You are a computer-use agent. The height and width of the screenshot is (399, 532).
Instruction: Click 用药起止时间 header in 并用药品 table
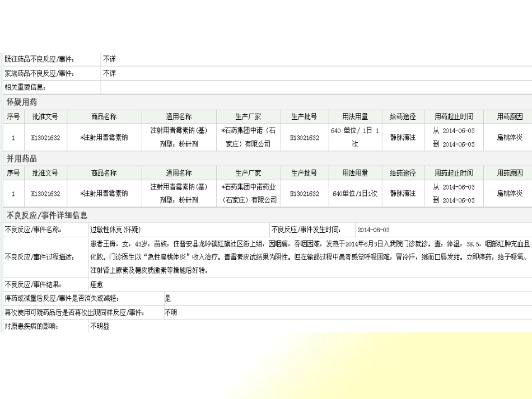pyautogui.click(x=454, y=173)
